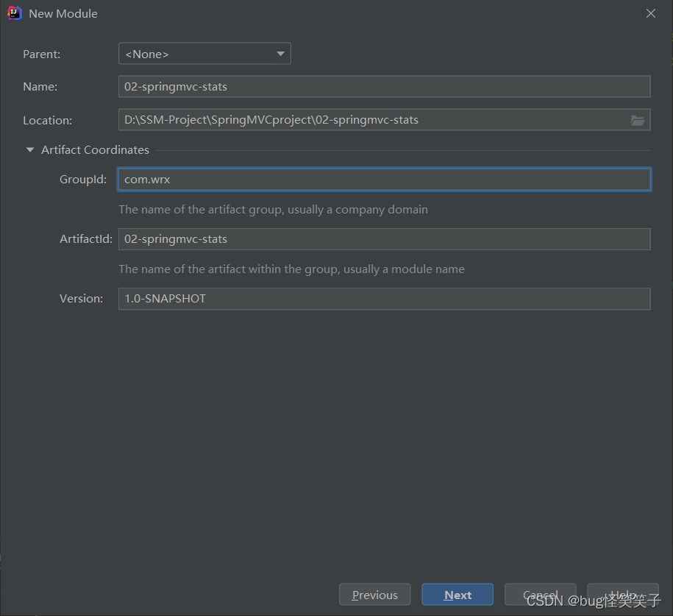Click the Parent label

42,54
